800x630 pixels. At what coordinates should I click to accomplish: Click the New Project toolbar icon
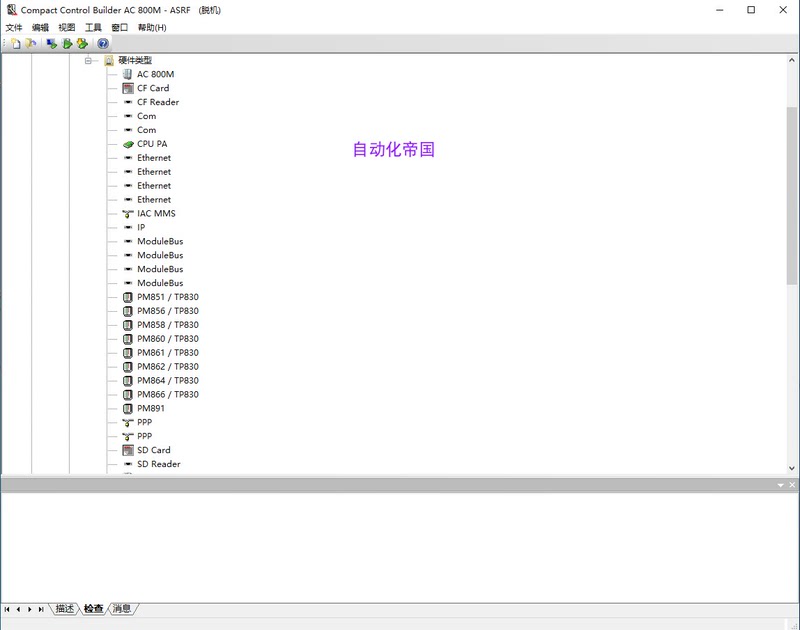click(x=16, y=44)
